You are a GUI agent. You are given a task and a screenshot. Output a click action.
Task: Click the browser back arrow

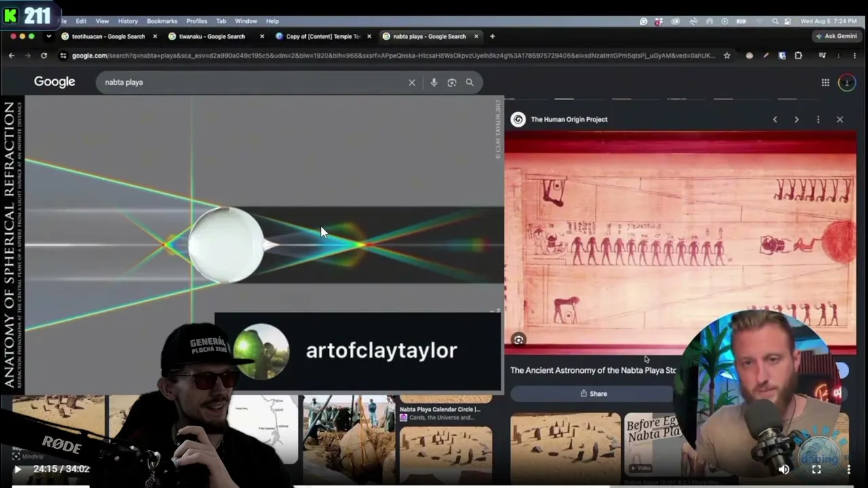point(12,56)
